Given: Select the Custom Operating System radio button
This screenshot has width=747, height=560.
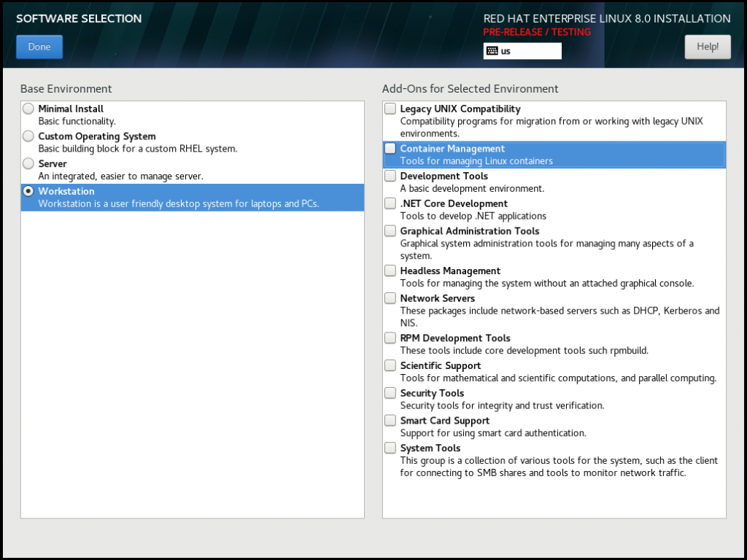Looking at the screenshot, I should (28, 136).
